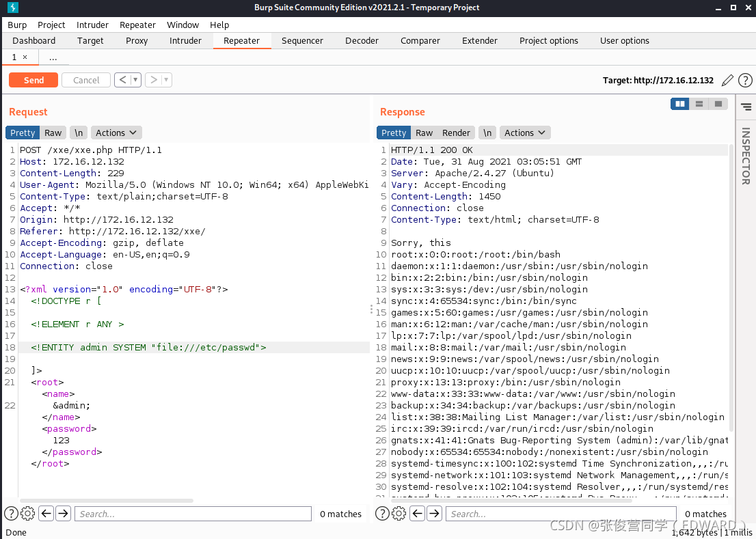This screenshot has height=539, width=756.
Task: Go forward to next request in history
Action: [153, 80]
